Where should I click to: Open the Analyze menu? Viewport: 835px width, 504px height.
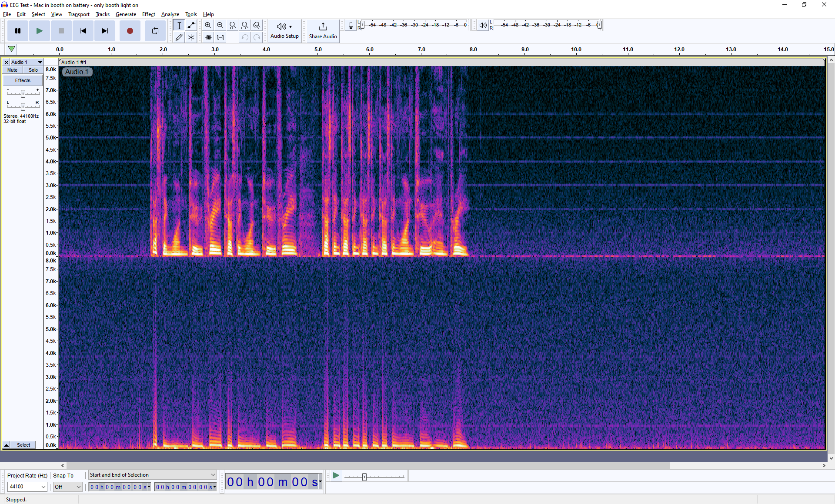pyautogui.click(x=170, y=14)
